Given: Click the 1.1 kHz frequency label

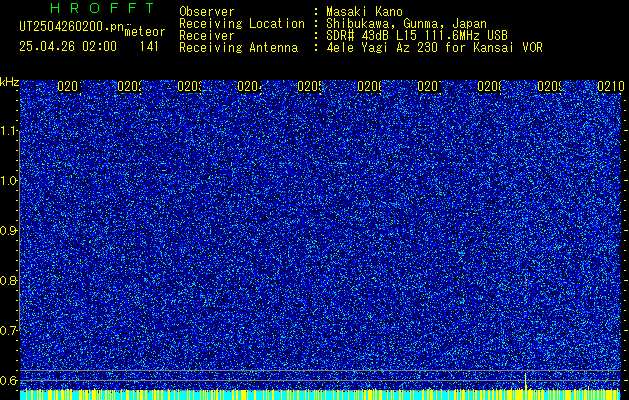Looking at the screenshot, I should (9, 131).
